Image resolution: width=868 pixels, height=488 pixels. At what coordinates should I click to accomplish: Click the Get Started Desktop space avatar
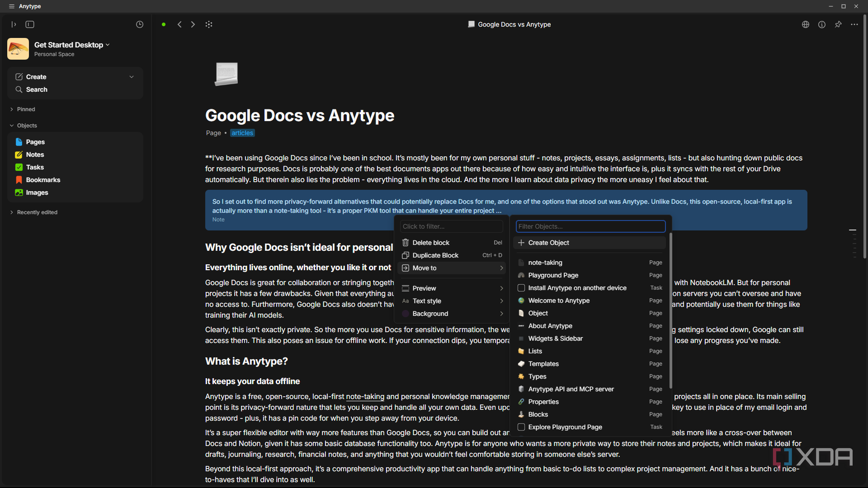18,49
